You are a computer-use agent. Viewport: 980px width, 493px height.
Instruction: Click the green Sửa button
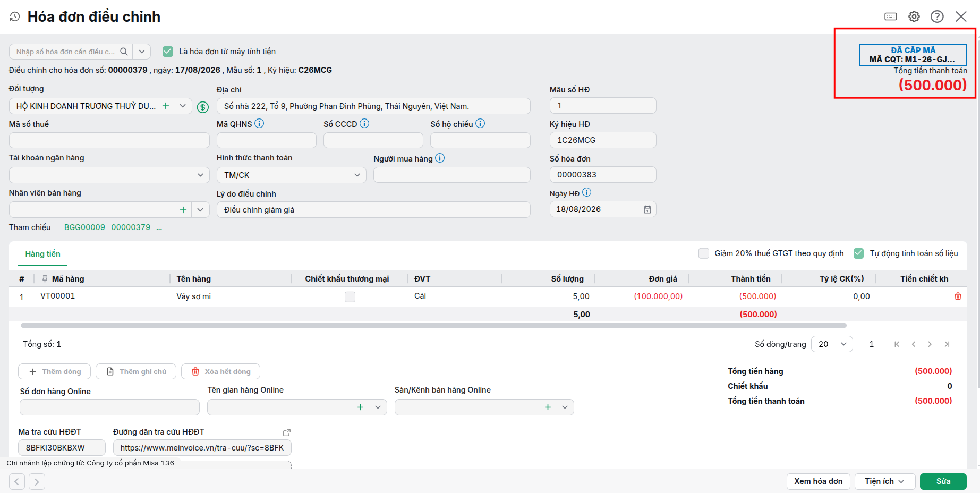pyautogui.click(x=943, y=481)
